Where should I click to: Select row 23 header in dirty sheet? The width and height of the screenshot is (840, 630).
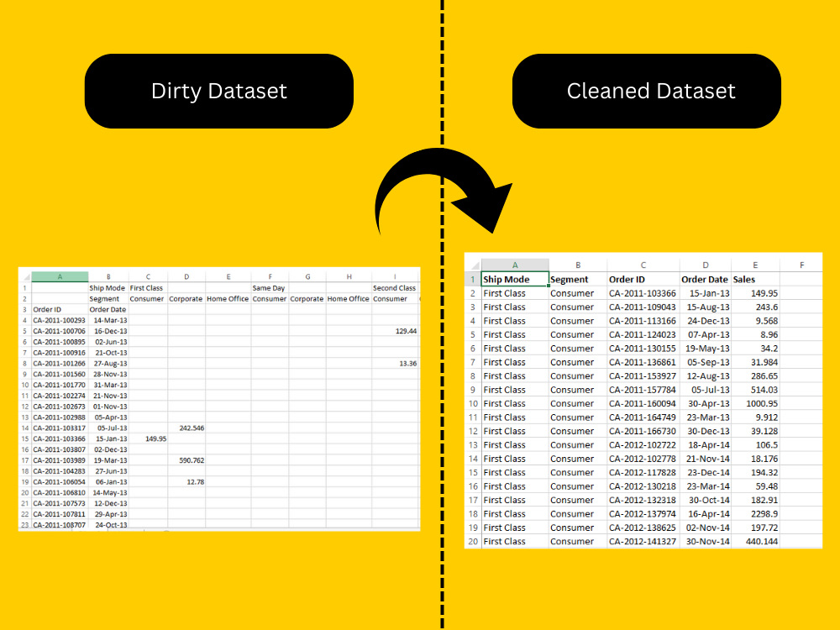click(x=25, y=525)
